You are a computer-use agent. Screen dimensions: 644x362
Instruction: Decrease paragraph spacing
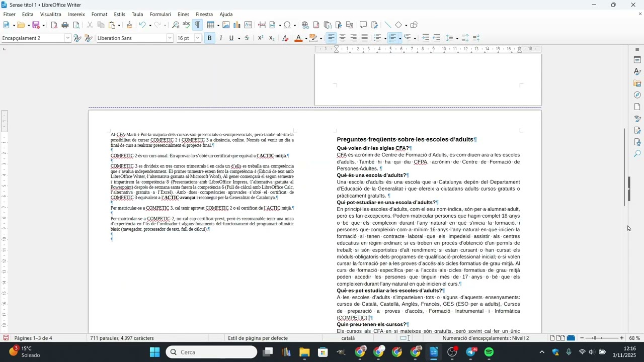pyautogui.click(x=476, y=38)
